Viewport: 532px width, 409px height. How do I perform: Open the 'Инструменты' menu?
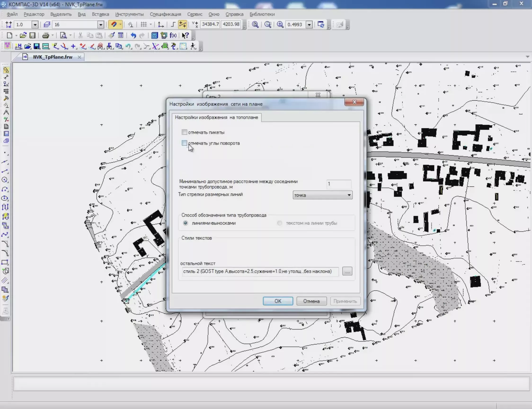point(129,14)
